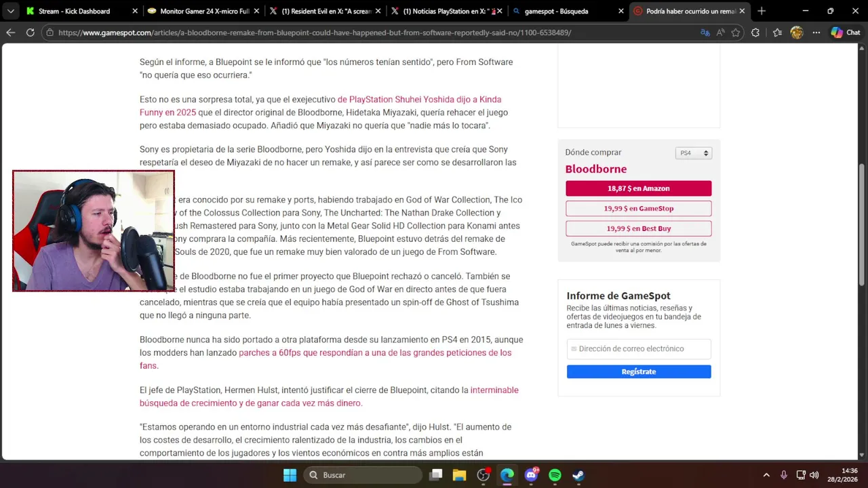Go back to the previous page
Screen dimensions: 868x488
click(10, 33)
